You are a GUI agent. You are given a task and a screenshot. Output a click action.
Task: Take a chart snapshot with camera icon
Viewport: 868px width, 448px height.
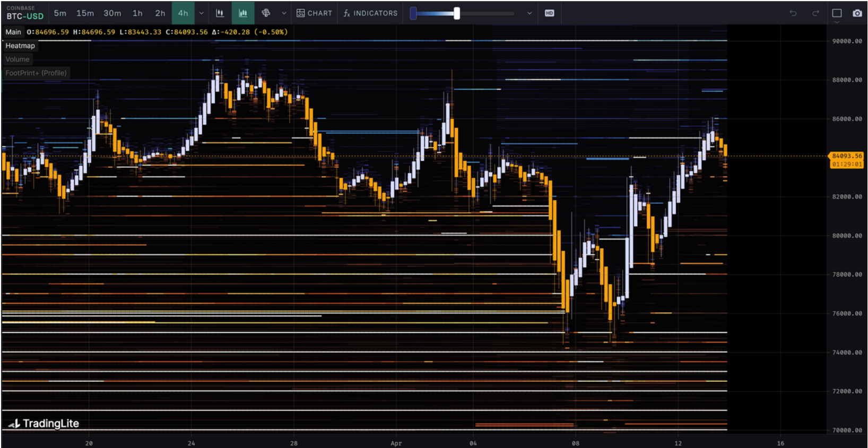click(857, 13)
